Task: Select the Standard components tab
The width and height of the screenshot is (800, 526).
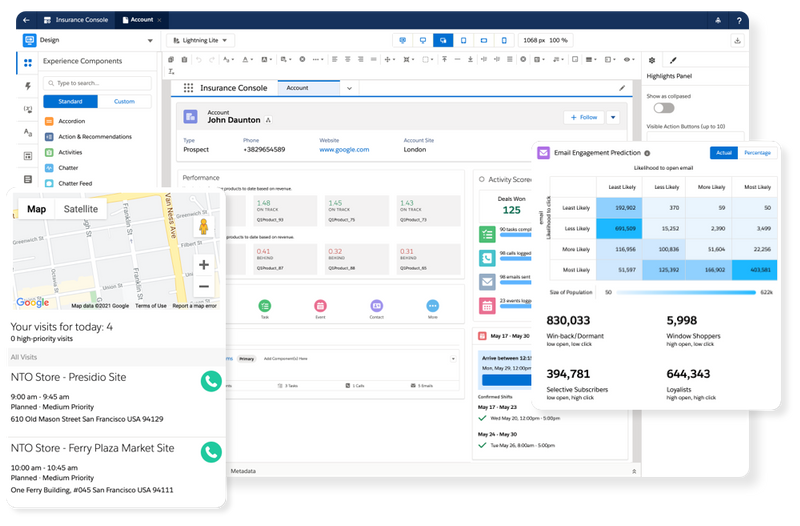Action: pos(70,102)
